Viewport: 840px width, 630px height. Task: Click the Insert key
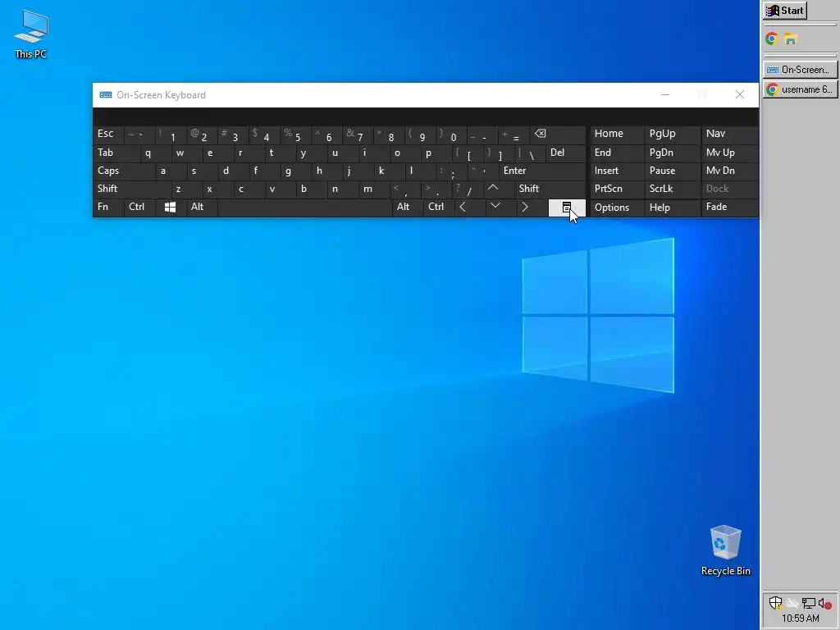click(617, 171)
